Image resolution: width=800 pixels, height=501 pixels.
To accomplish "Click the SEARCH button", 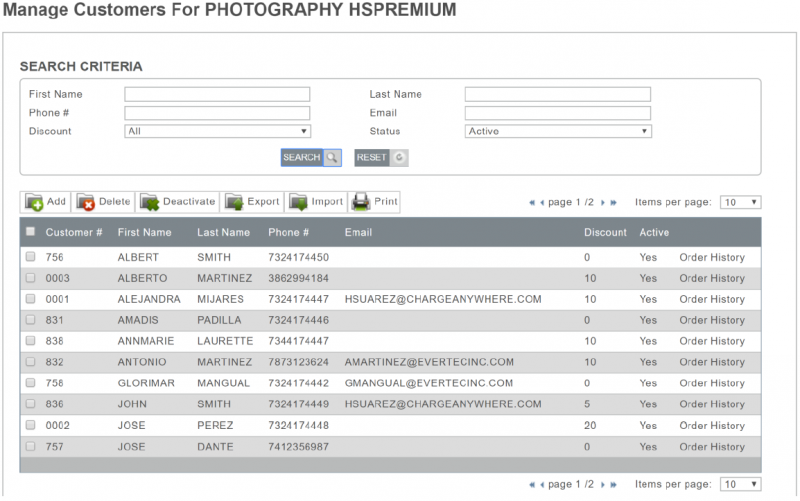I will tap(311, 158).
